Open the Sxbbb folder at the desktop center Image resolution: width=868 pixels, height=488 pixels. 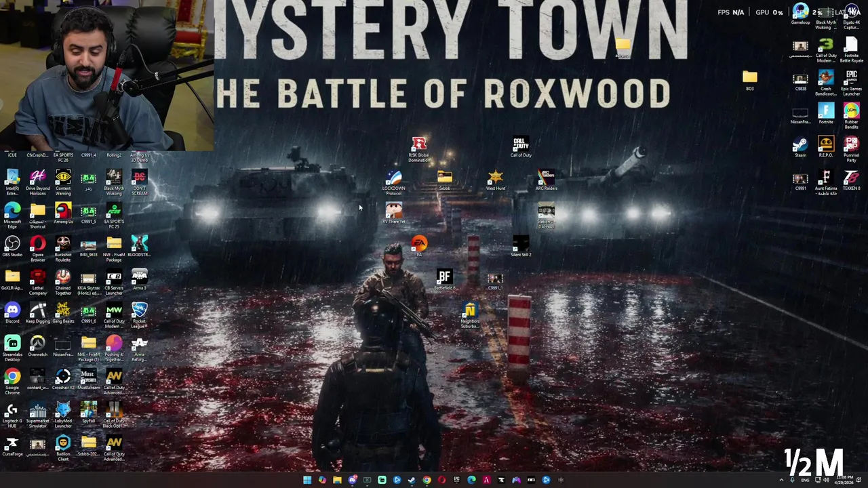click(x=444, y=180)
